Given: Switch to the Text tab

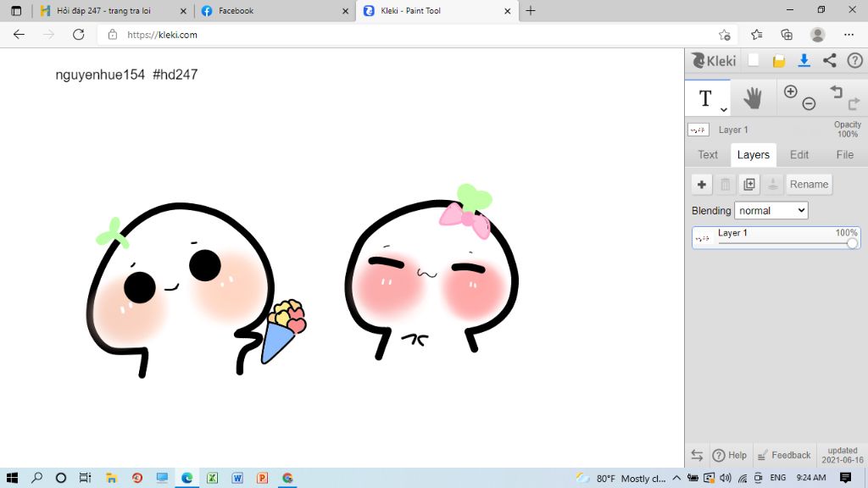Looking at the screenshot, I should pyautogui.click(x=708, y=155).
